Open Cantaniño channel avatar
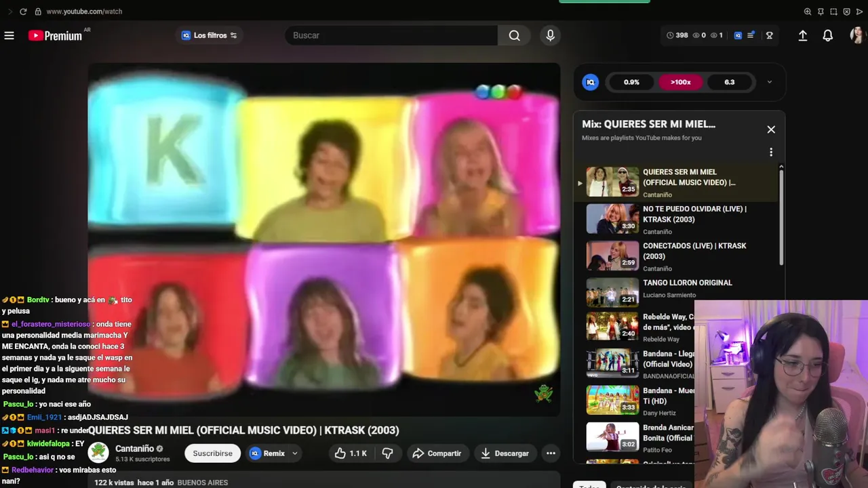 (x=98, y=453)
